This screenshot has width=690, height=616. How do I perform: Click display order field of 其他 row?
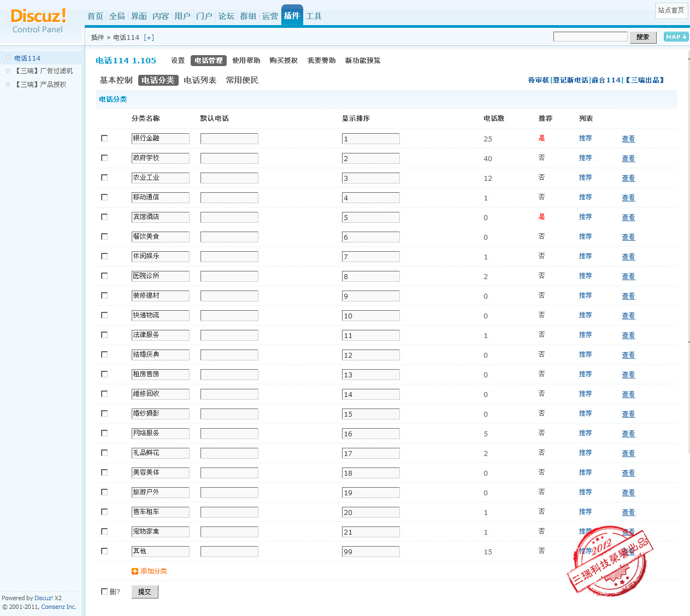370,552
